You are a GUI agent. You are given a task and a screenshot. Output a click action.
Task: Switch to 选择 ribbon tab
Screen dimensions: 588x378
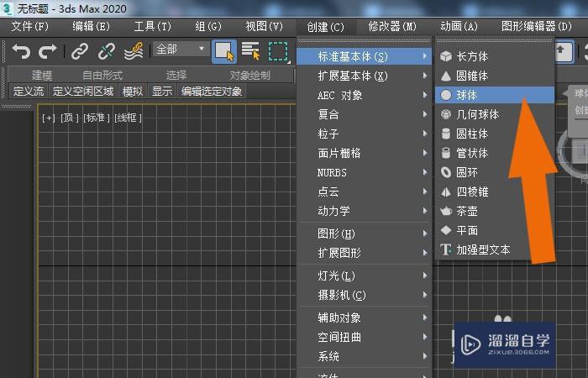176,76
